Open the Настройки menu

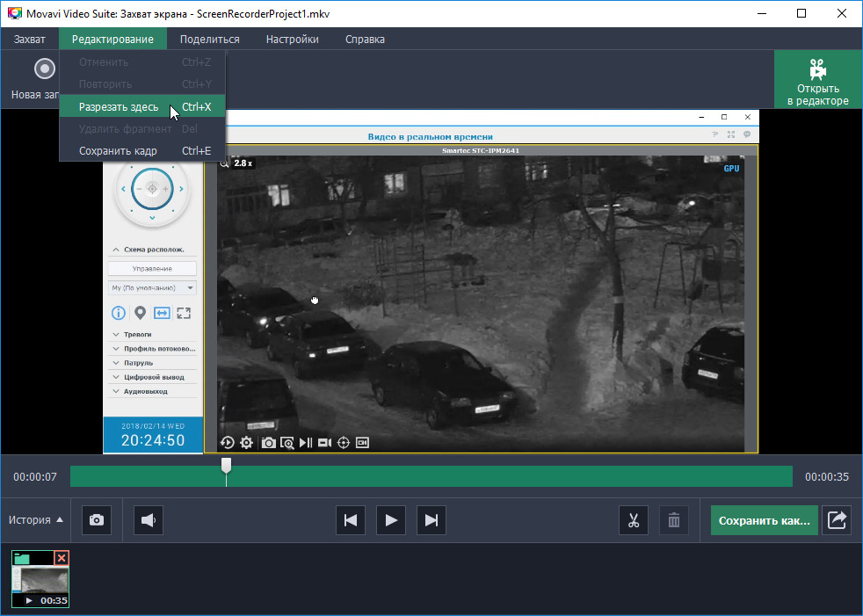pos(293,39)
